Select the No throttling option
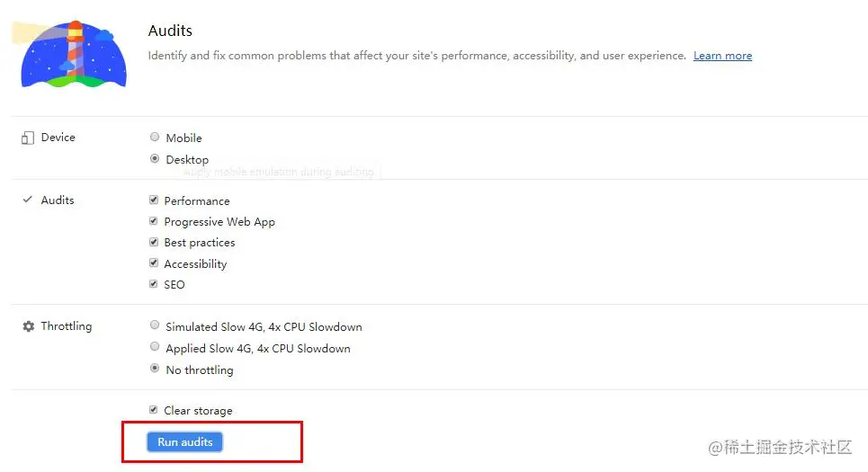 tap(155, 370)
